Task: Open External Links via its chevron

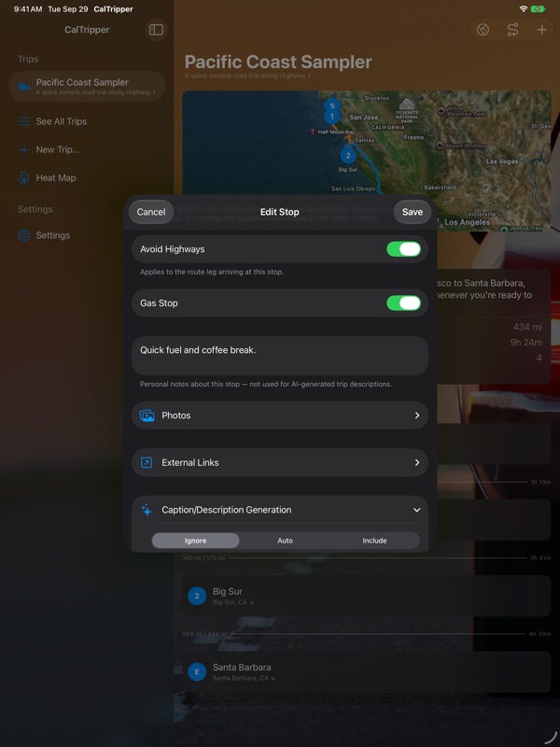Action: click(417, 462)
